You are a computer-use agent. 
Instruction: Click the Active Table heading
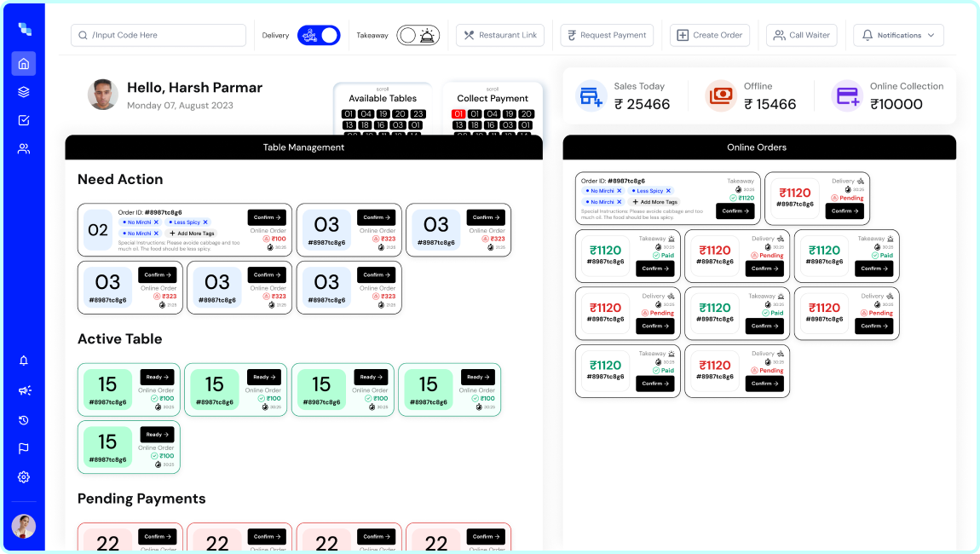(x=119, y=339)
